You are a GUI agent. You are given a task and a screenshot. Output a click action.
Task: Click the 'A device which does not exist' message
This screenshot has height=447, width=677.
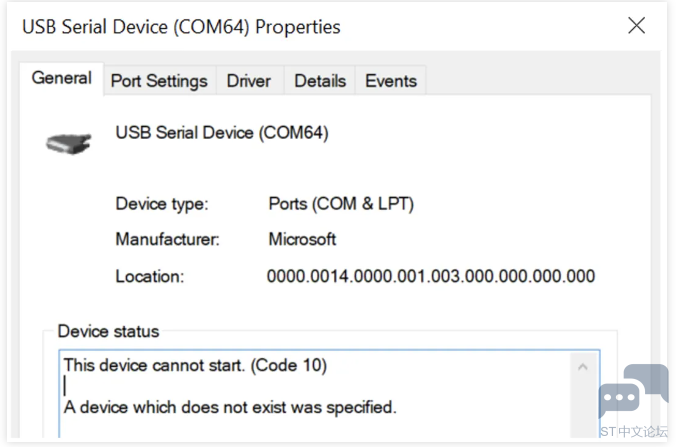pyautogui.click(x=230, y=407)
